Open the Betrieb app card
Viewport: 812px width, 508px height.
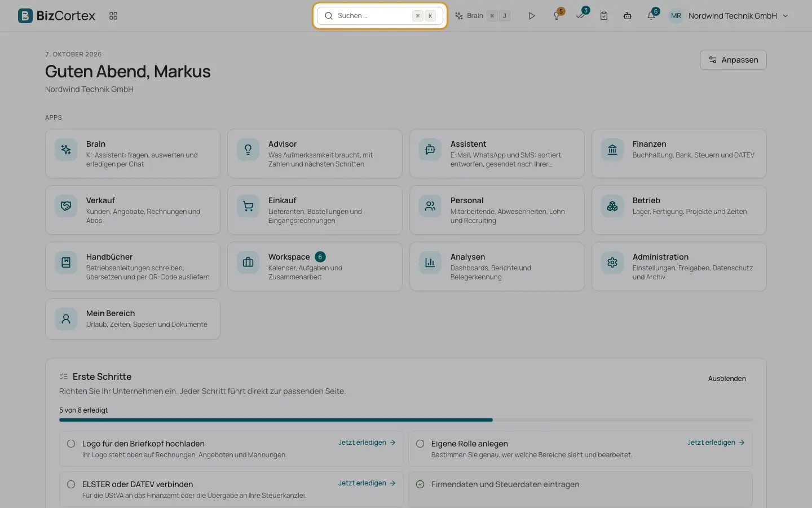point(679,210)
